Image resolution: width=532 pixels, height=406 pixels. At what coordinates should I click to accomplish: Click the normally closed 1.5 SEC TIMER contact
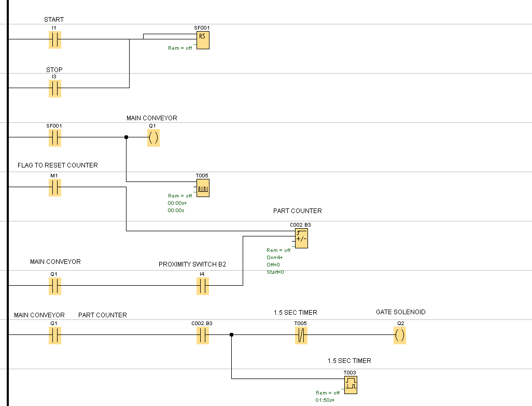tap(301, 335)
